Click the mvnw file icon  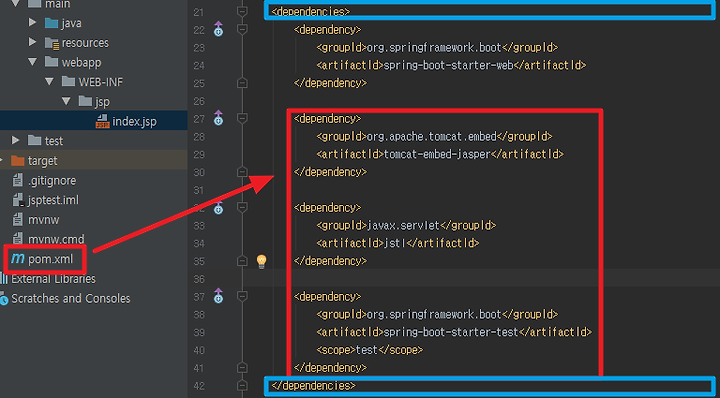point(17,220)
